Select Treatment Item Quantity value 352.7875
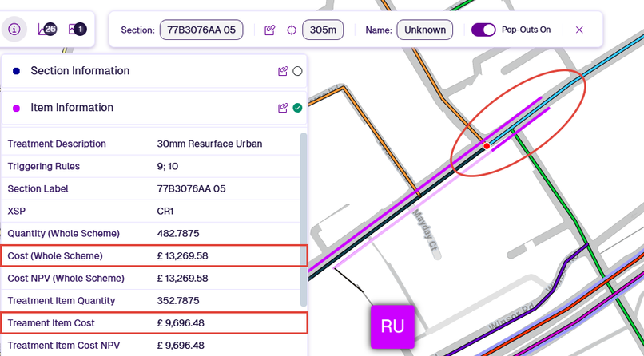Screen dimensions: 644x356 [x=178, y=301]
